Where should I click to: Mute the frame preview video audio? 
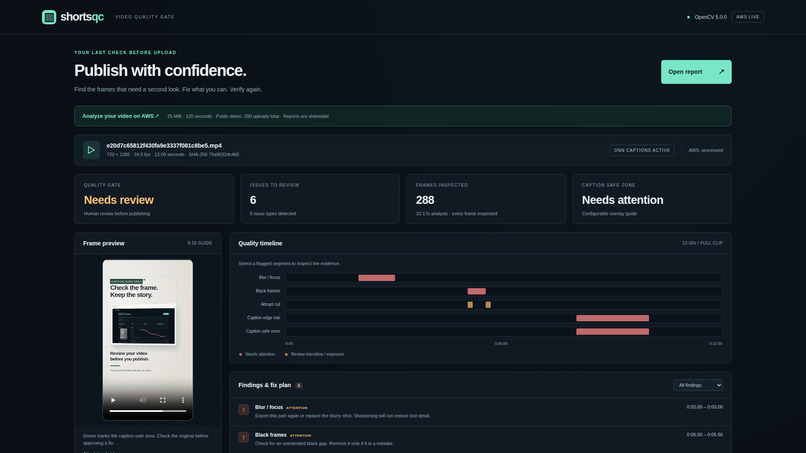(x=142, y=400)
